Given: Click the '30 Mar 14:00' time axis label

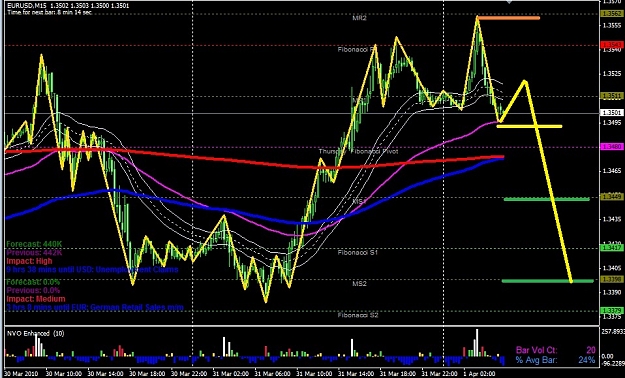Looking at the screenshot, I should pyautogui.click(x=106, y=374).
